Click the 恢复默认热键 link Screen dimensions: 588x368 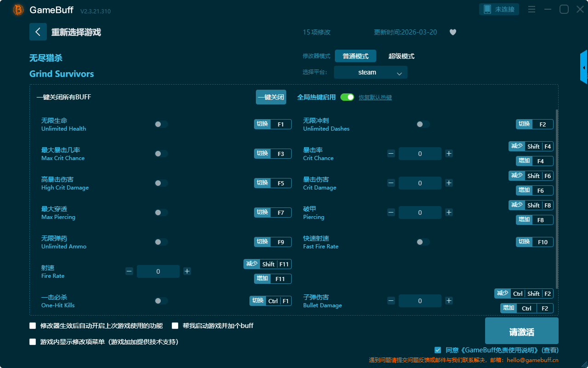click(x=375, y=98)
